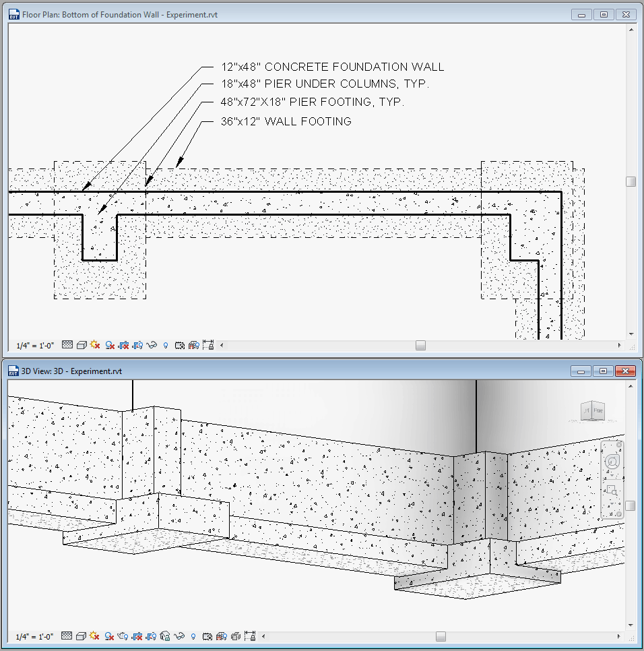Unlock the 3D view with the padlock icon
The image size is (644, 651).
click(164, 635)
